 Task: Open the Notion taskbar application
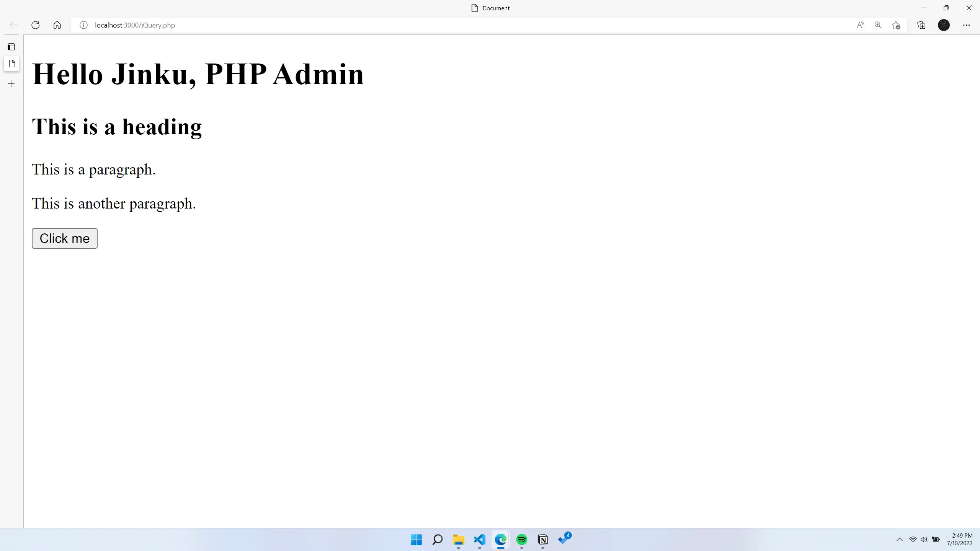tap(542, 540)
